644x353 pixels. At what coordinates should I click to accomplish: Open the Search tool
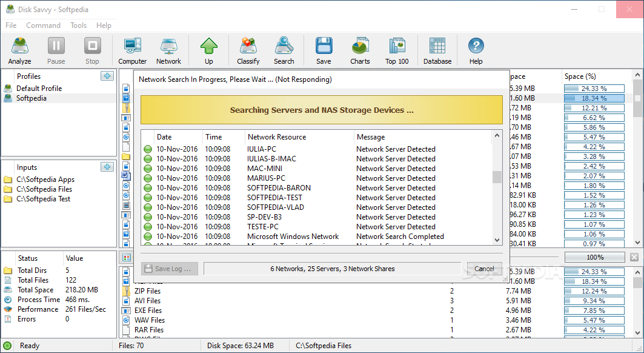click(x=284, y=50)
